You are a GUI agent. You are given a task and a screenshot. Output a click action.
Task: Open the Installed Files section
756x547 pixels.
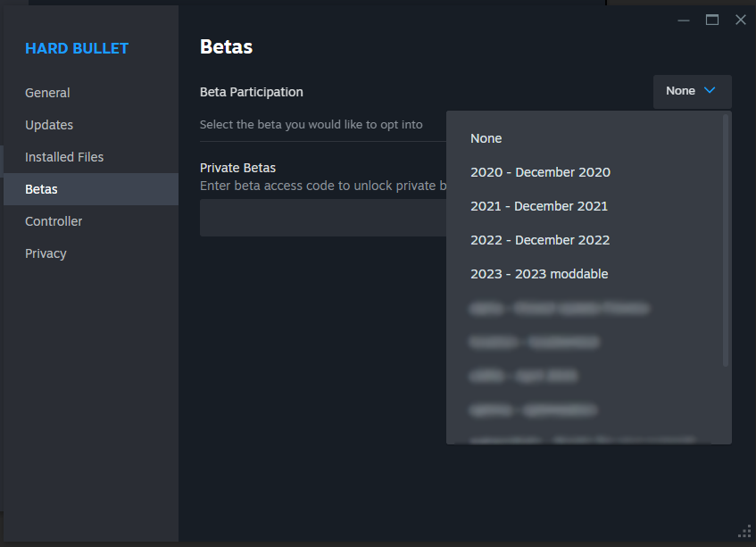point(64,157)
